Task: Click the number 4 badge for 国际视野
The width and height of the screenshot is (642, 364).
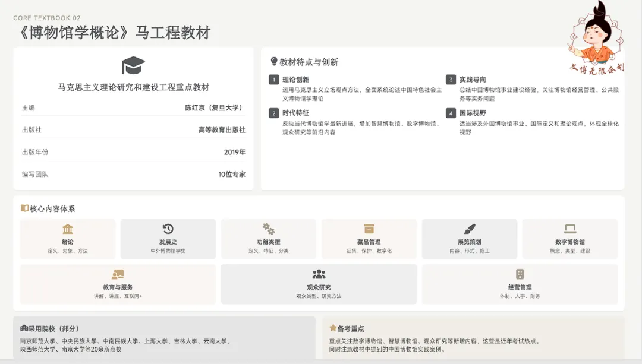Action: tap(451, 113)
